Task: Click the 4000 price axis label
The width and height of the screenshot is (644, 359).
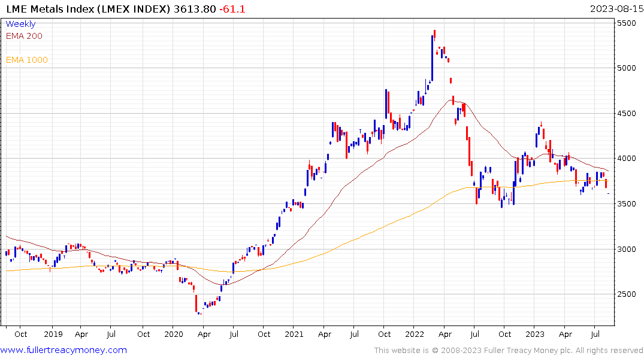Action: [627, 159]
